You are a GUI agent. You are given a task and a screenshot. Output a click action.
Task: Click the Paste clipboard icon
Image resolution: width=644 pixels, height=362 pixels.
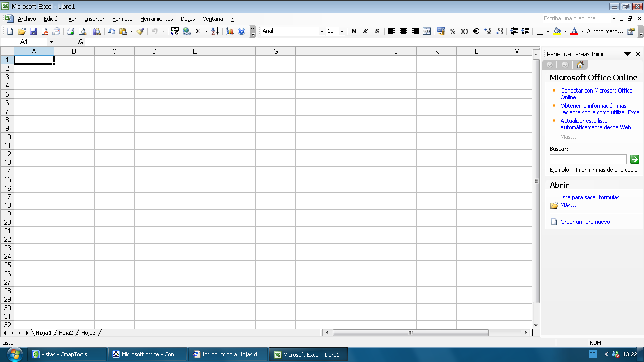coord(123,31)
